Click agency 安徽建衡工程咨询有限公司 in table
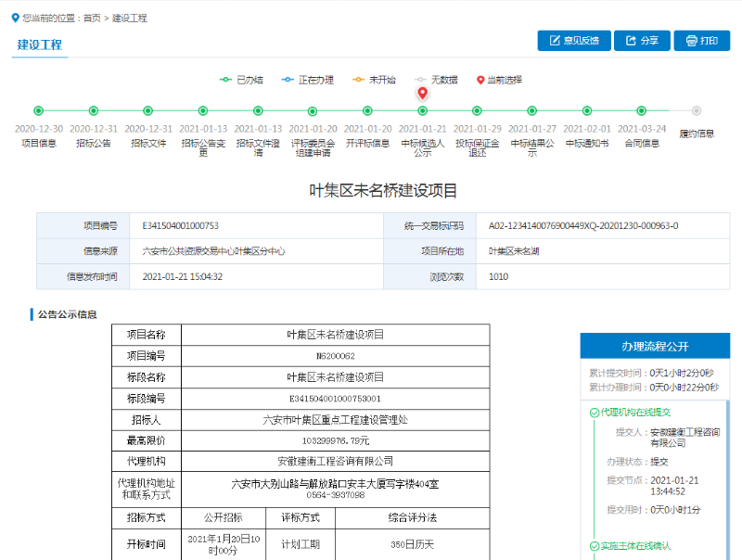Viewport: 742px width, 560px height. tap(336, 461)
